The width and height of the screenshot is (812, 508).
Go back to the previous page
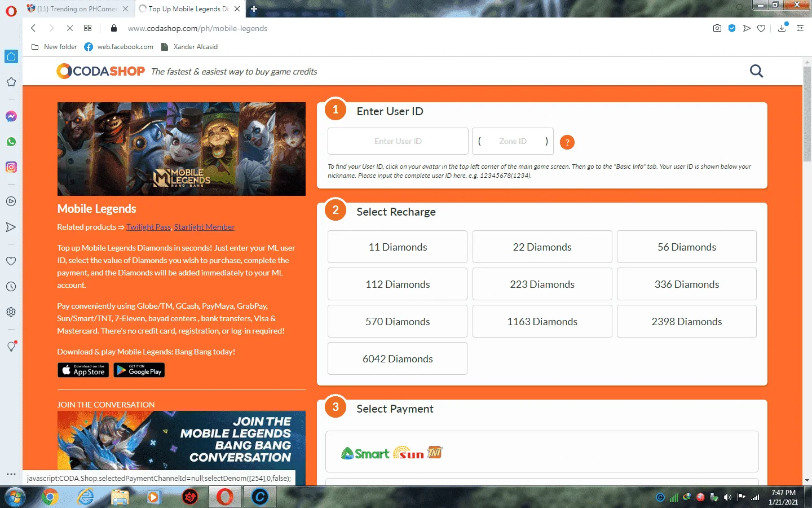(33, 28)
